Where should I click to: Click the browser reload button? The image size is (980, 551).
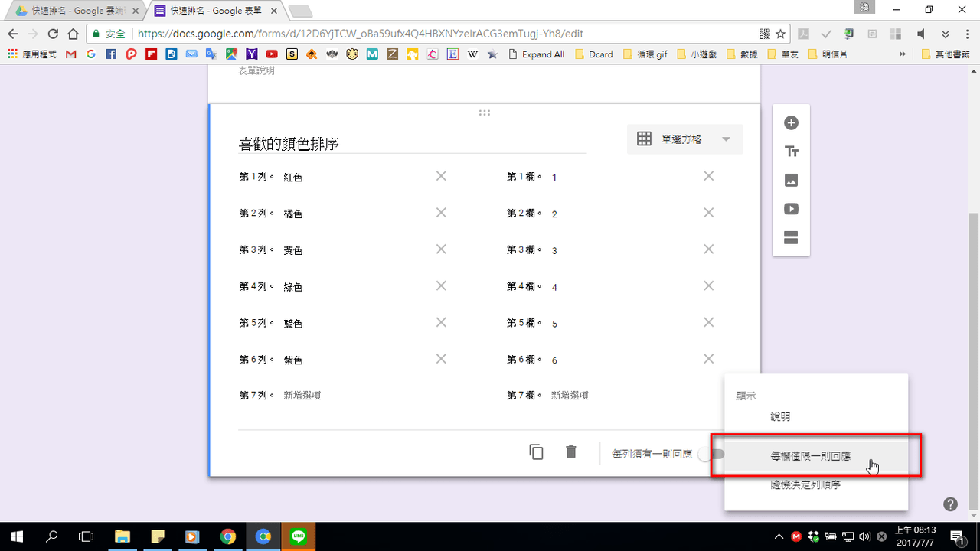click(53, 34)
